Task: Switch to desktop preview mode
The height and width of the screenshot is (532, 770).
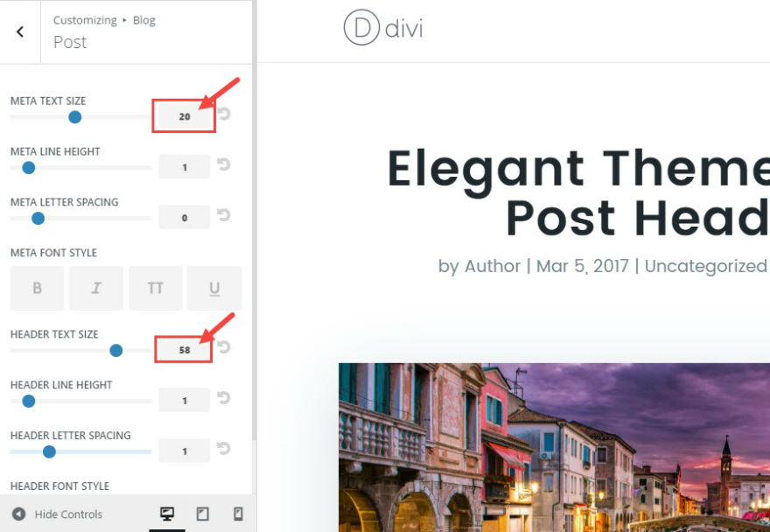Action: pos(167,514)
